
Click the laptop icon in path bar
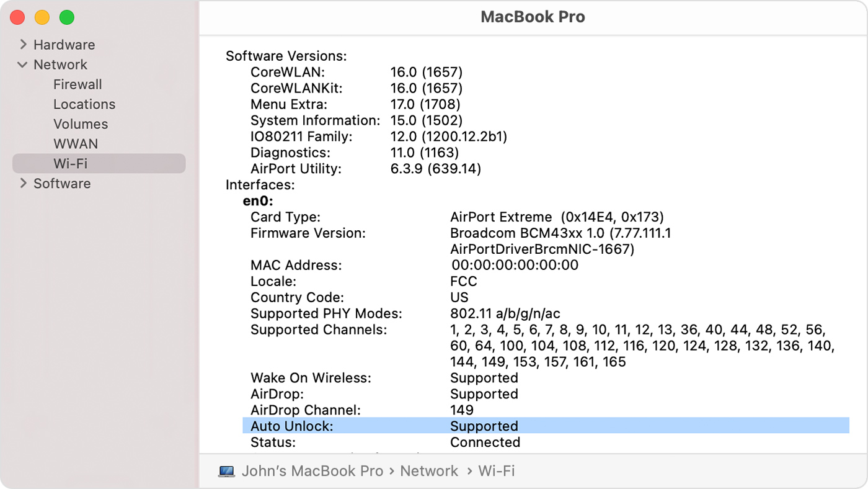227,472
